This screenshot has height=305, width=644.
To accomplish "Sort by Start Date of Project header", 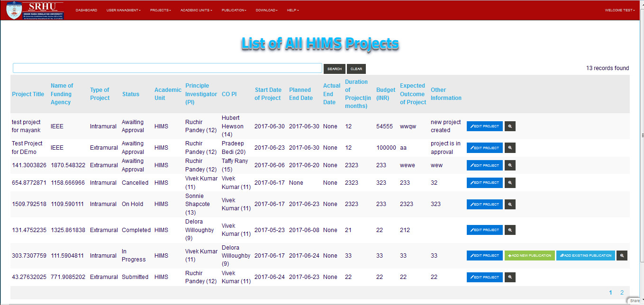I will coord(268,94).
